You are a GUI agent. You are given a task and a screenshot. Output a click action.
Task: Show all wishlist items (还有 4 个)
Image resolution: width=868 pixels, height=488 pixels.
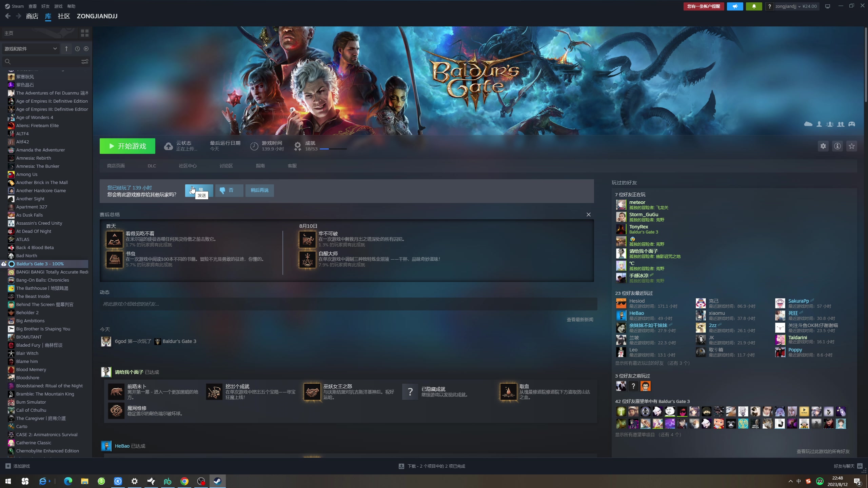click(648, 434)
